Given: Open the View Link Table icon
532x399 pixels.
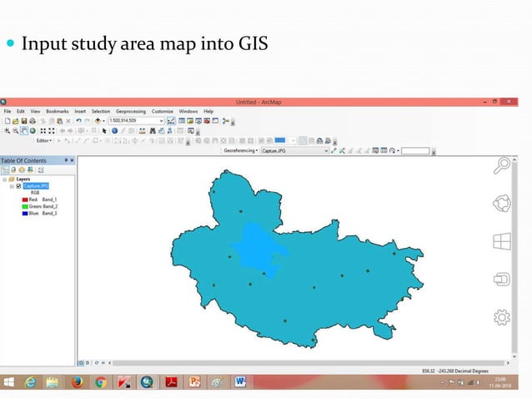Looking at the screenshot, I should click(x=384, y=150).
